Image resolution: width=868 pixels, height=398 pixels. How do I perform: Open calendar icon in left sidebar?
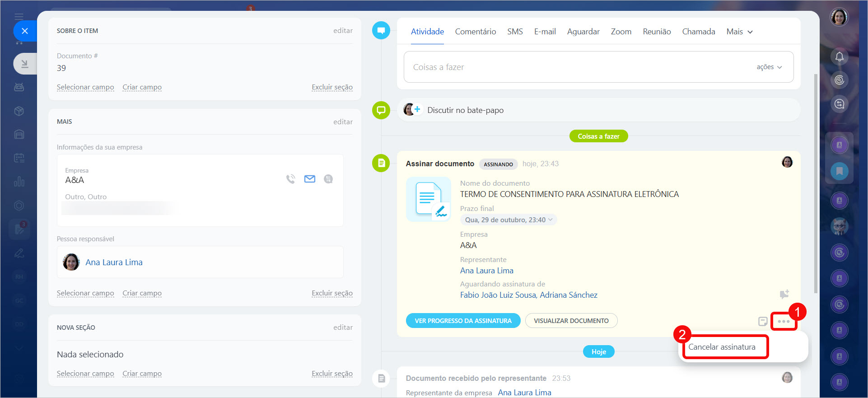pos(19,158)
